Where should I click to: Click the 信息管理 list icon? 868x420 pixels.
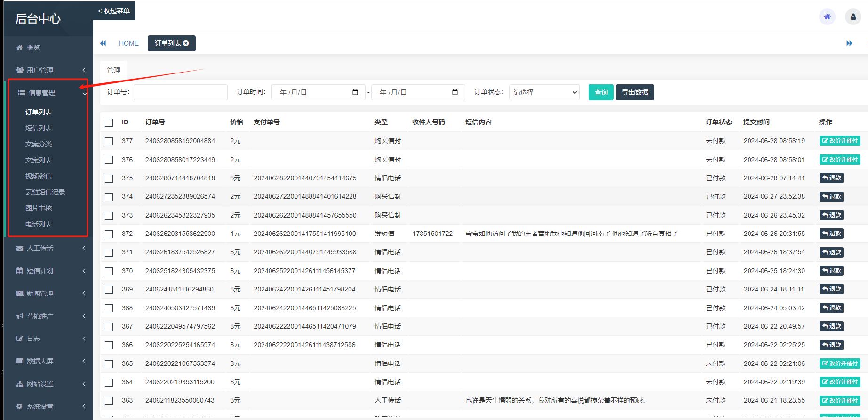(x=21, y=93)
